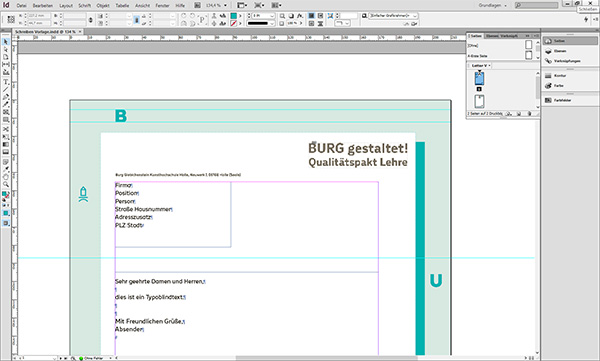Open the Schrift menu

coord(85,6)
